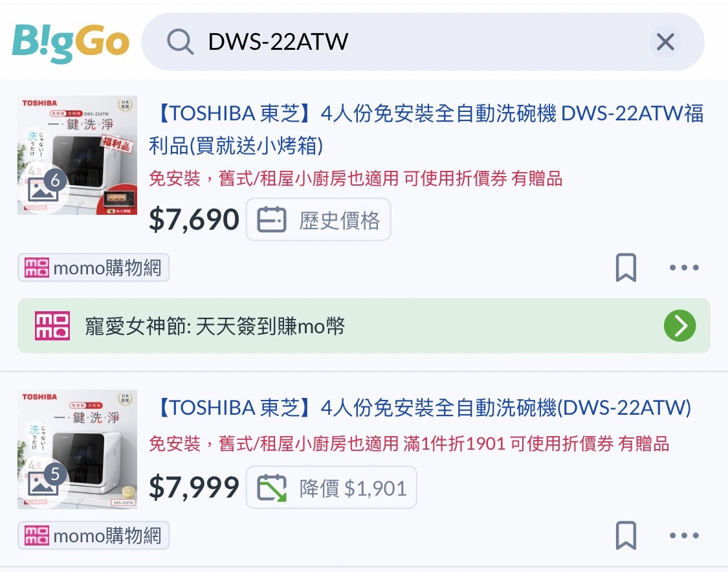The height and width of the screenshot is (572, 728).
Task: Open the first dishwasher product thumbnail
Action: pyautogui.click(x=78, y=155)
